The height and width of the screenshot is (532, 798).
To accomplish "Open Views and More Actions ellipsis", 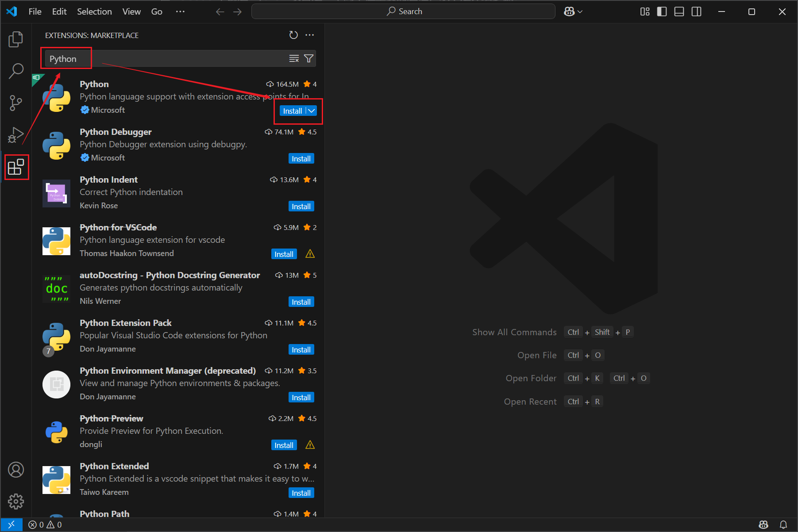I will [x=310, y=35].
